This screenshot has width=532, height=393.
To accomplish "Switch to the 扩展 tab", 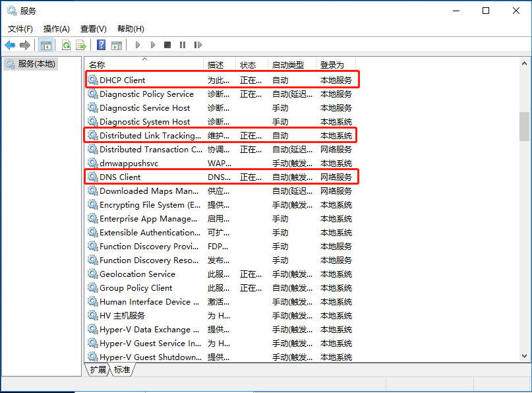I will (x=98, y=370).
